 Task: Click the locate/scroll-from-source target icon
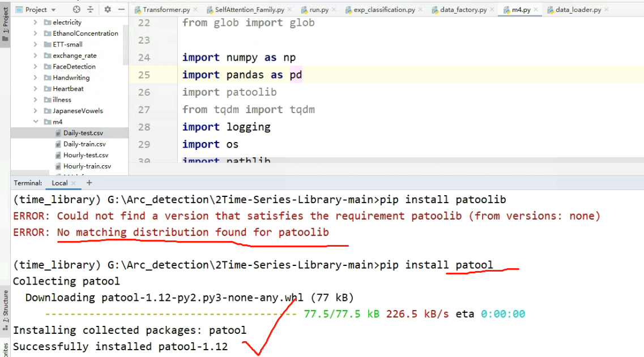[76, 9]
